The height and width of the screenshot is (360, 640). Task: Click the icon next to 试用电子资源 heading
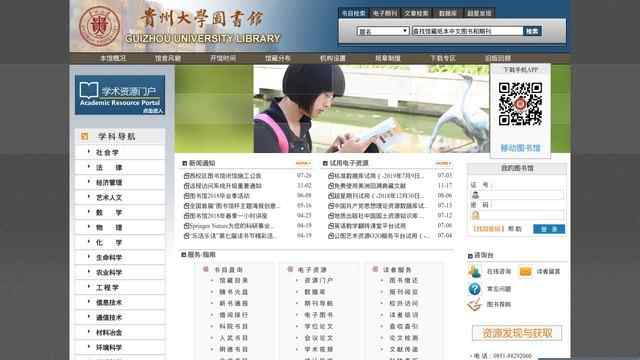coord(325,163)
